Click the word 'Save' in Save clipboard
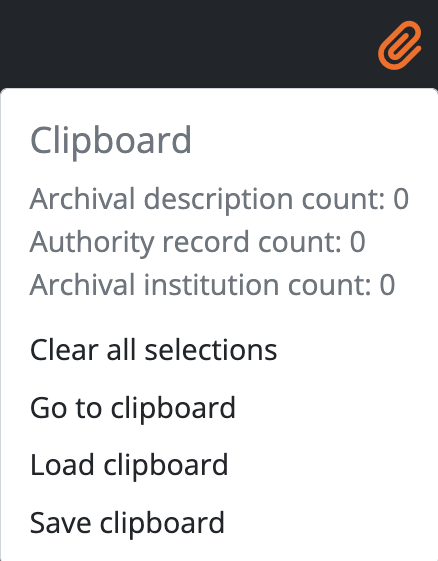 (60, 523)
